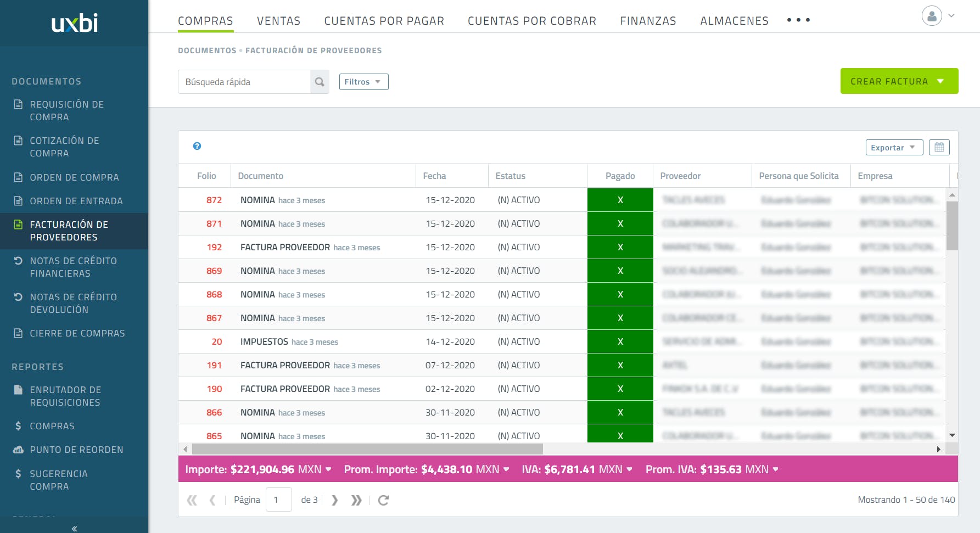Click the Búsqueda rápida search field
Screen dimensions: 980x533
tap(244, 82)
